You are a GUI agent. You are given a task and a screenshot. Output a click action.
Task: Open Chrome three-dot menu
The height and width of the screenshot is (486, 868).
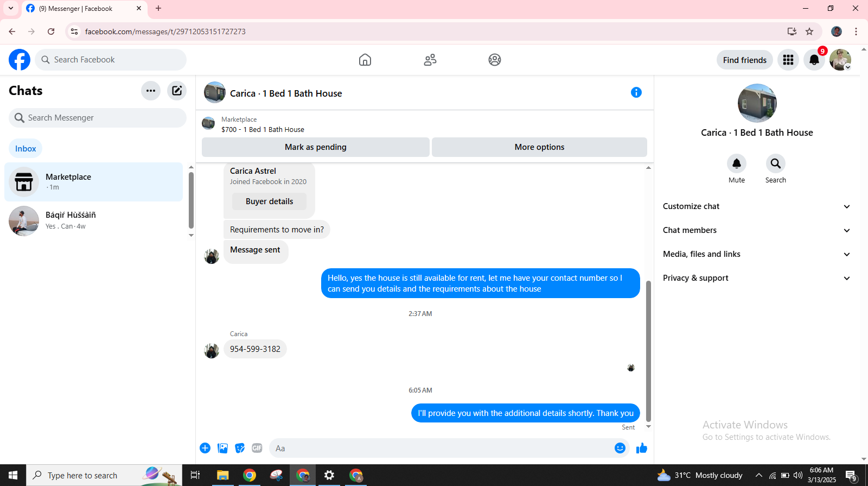pyautogui.click(x=856, y=31)
